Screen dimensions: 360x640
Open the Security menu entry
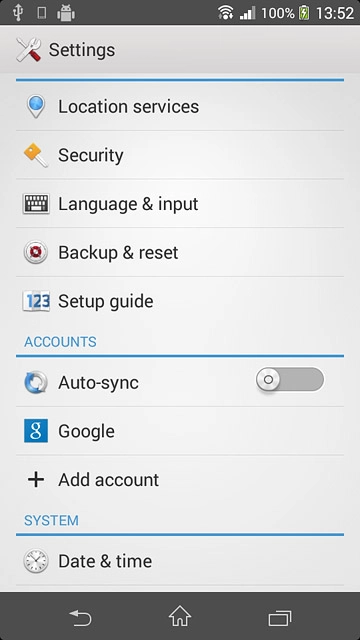pos(180,155)
